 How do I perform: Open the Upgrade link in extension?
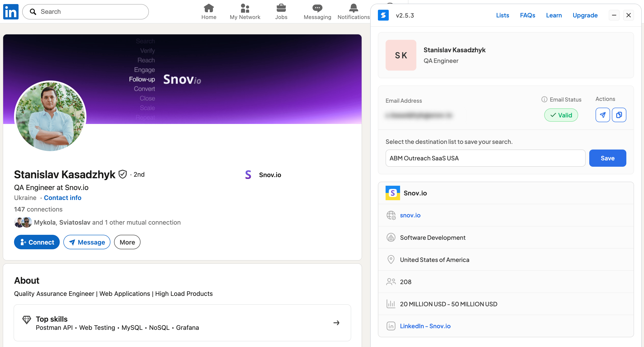tap(585, 15)
